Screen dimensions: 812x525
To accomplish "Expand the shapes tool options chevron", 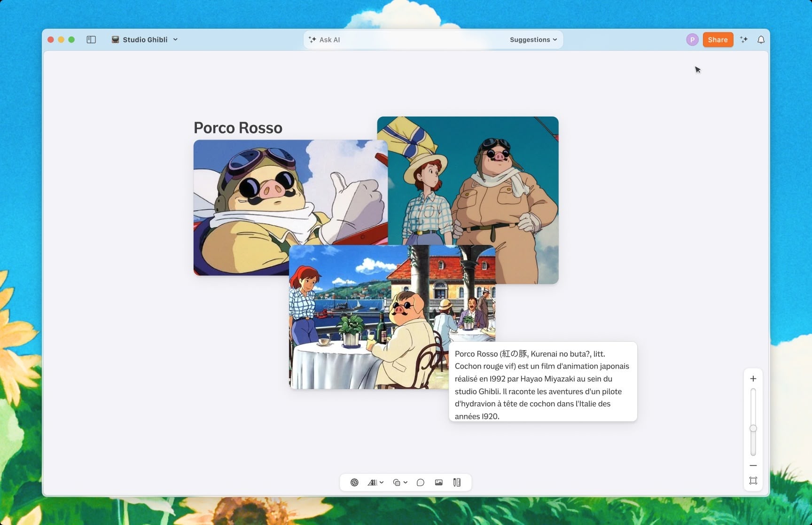I will (x=405, y=482).
